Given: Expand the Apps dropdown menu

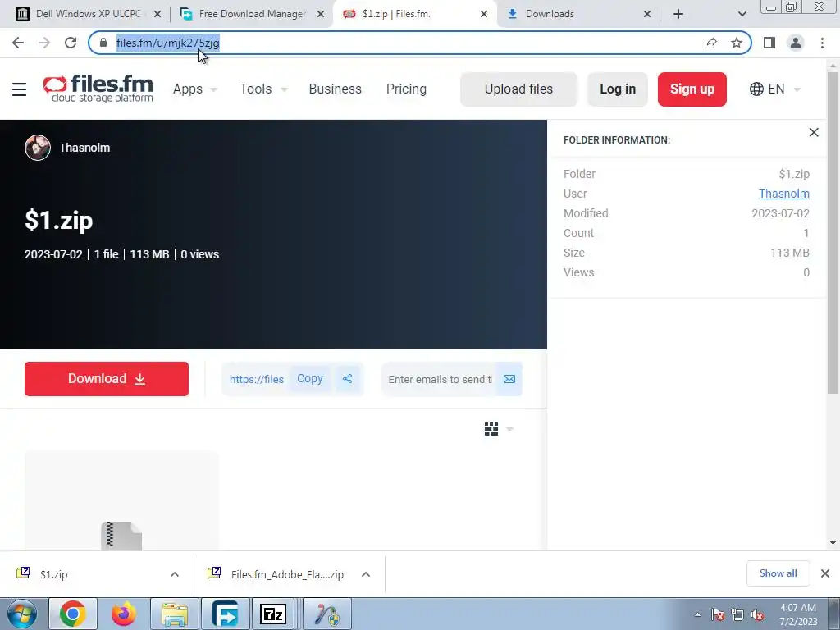Looking at the screenshot, I should tap(195, 89).
